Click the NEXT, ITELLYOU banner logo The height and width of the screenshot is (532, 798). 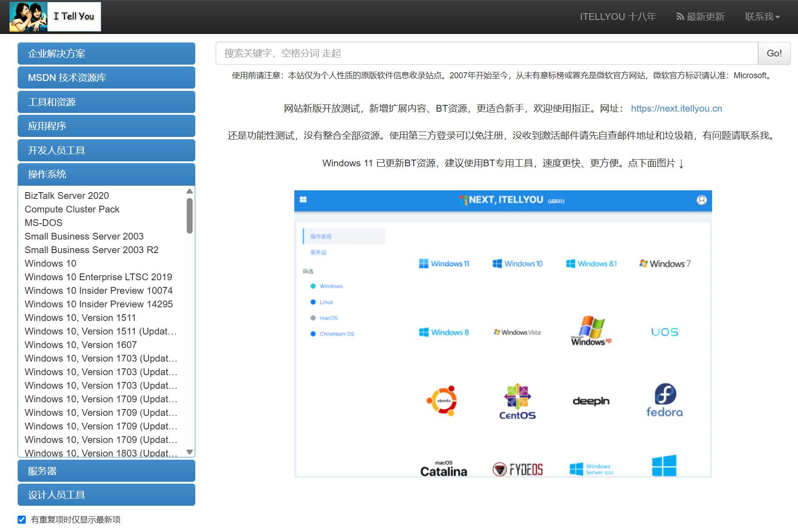click(511, 200)
